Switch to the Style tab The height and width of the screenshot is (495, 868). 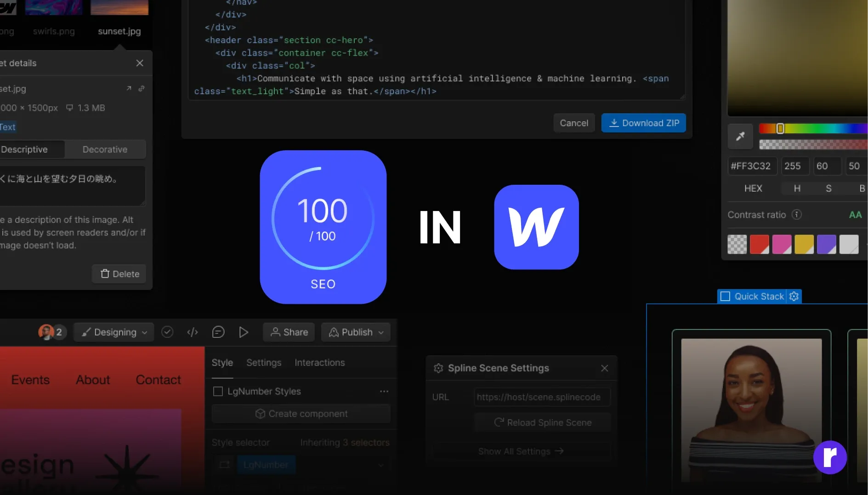222,363
